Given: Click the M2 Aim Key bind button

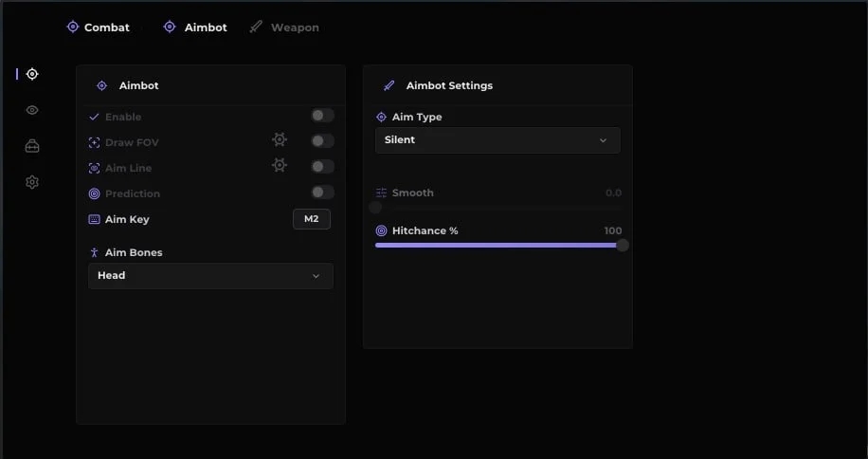Looking at the screenshot, I should coord(312,219).
